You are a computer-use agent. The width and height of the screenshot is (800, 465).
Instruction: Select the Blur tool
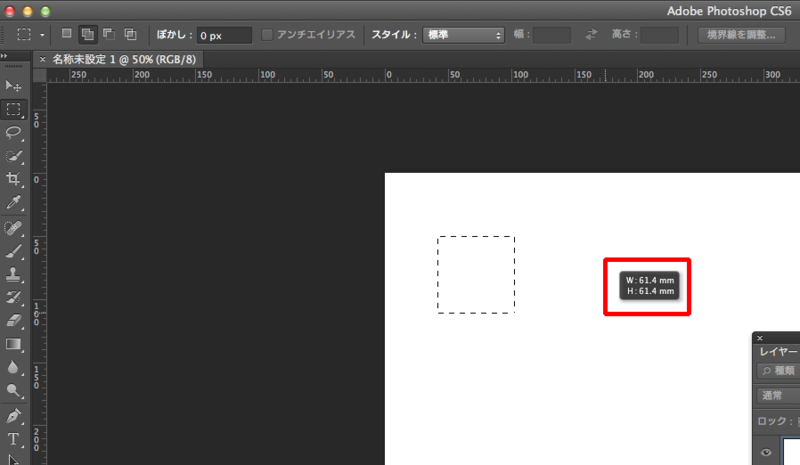13,367
